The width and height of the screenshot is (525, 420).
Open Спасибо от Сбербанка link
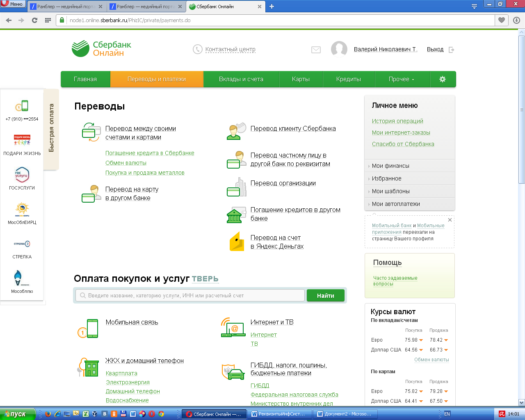[x=403, y=144]
